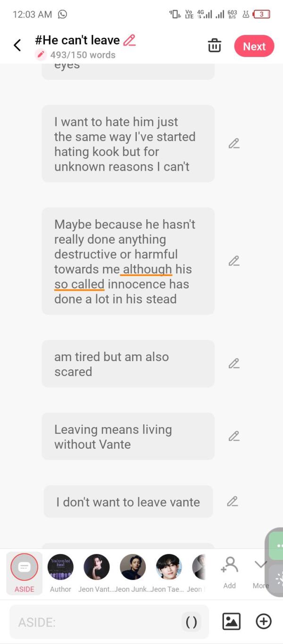Click the Next button
The width and height of the screenshot is (283, 644).
pyautogui.click(x=254, y=46)
